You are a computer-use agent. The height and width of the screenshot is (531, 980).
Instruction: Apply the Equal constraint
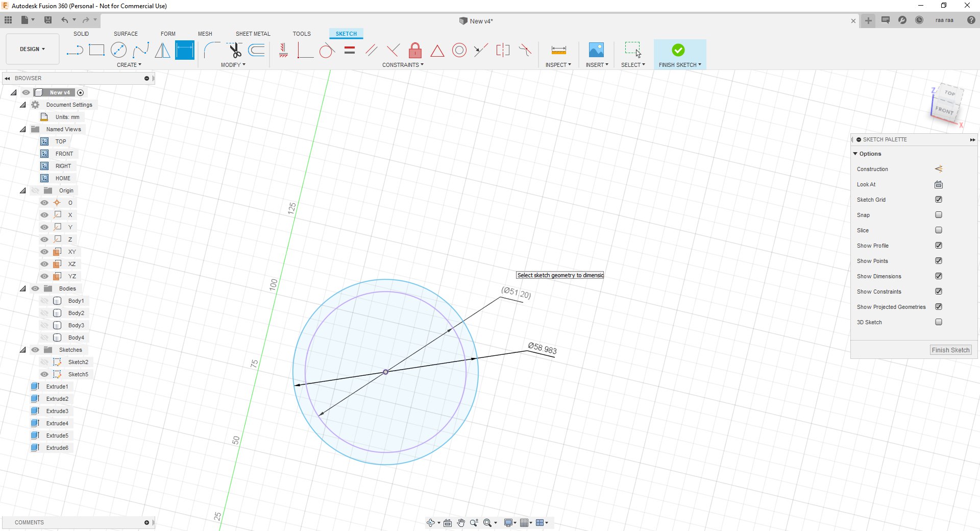(350, 50)
